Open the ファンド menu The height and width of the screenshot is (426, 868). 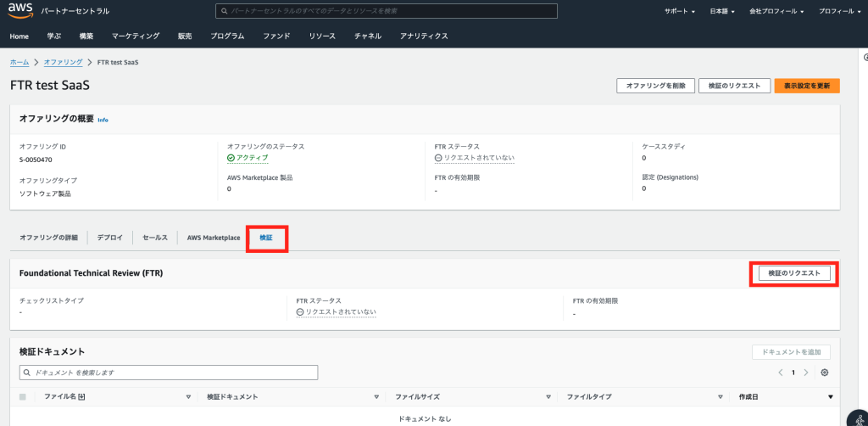click(276, 36)
